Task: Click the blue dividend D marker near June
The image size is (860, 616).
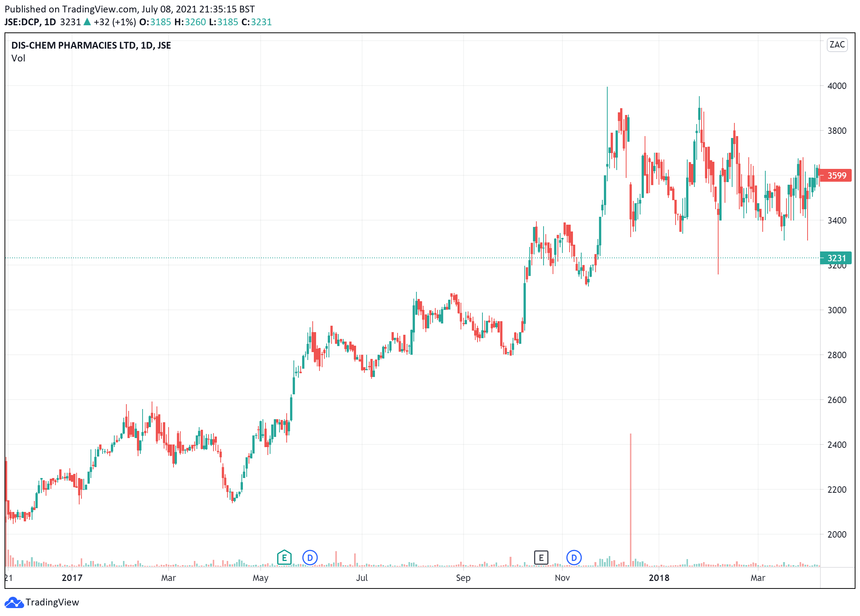Action: (x=310, y=558)
